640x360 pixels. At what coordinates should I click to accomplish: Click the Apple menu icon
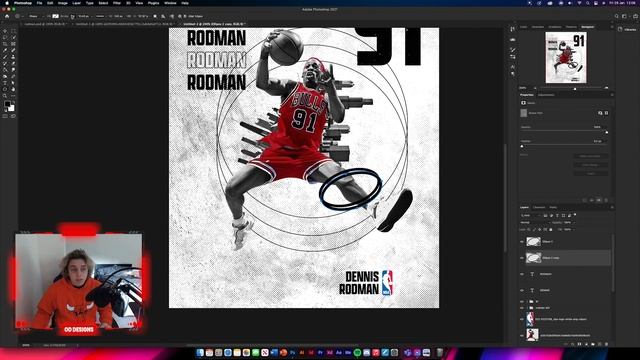[x=7, y=3]
